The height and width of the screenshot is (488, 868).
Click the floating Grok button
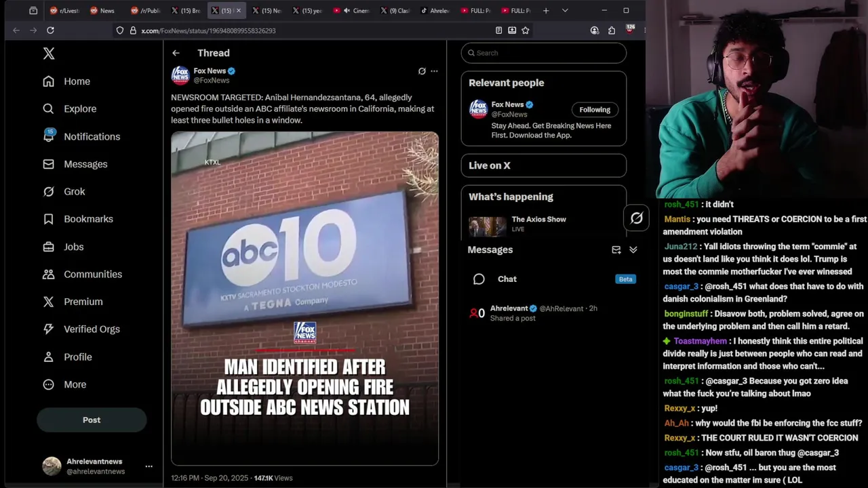coord(636,218)
